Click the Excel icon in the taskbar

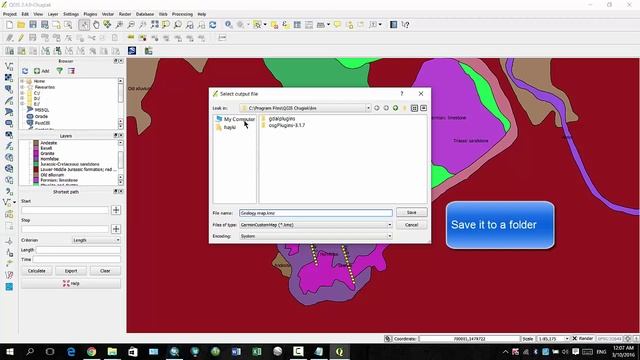point(257,351)
